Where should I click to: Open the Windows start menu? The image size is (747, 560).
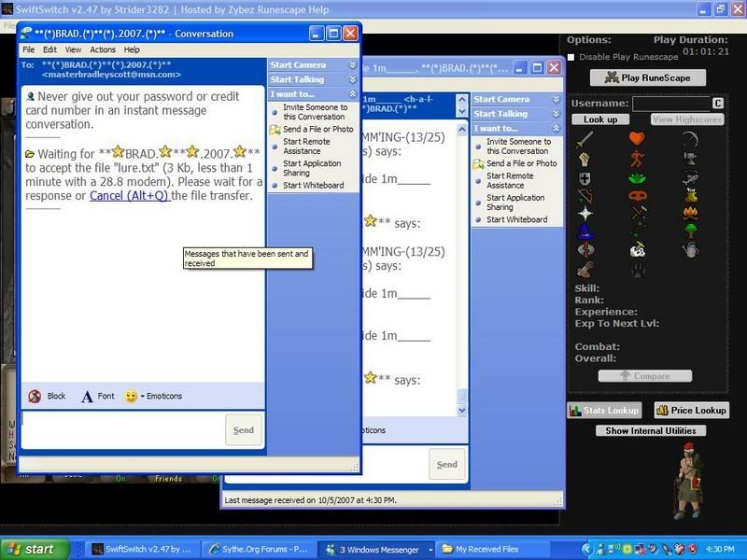pos(35,550)
